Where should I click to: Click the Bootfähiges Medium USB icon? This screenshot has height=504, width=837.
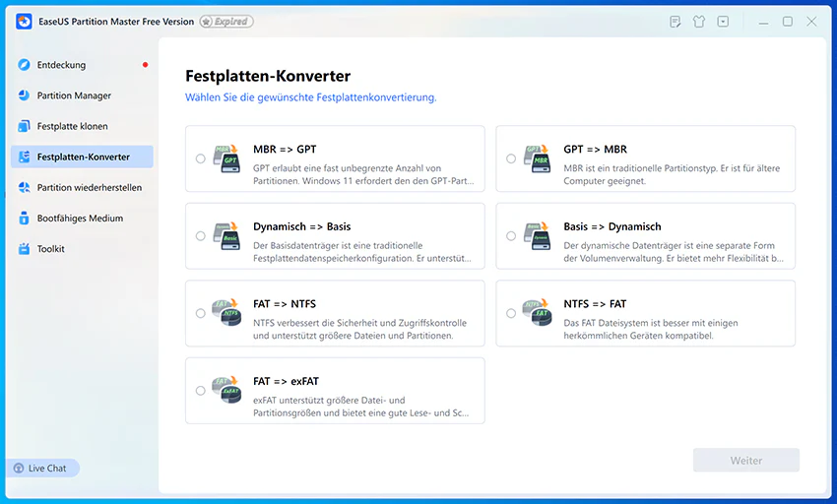click(x=24, y=218)
